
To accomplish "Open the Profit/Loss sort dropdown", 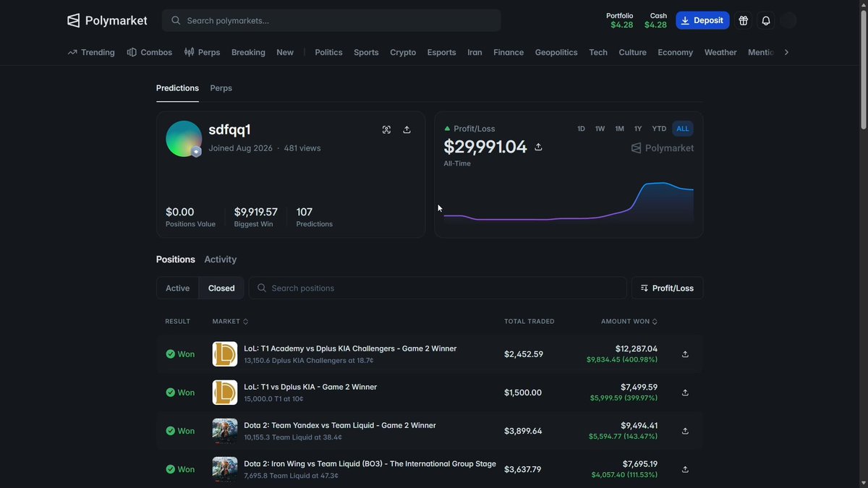I will tap(667, 288).
